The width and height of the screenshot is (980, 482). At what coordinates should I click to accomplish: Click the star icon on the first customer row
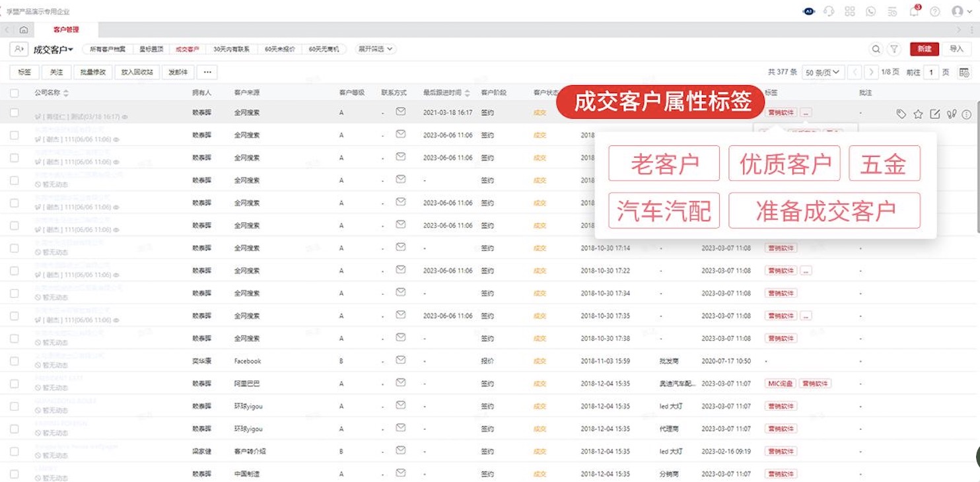918,114
